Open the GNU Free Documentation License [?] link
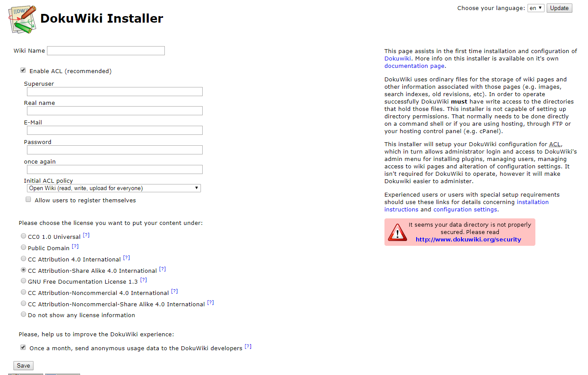Image resolution: width=588 pixels, height=375 pixels. click(x=144, y=280)
